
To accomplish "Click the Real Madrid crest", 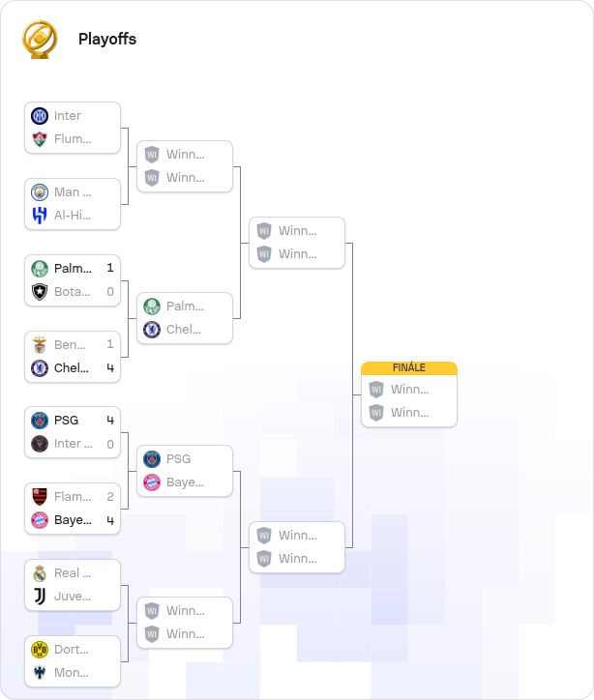I will pos(40,573).
